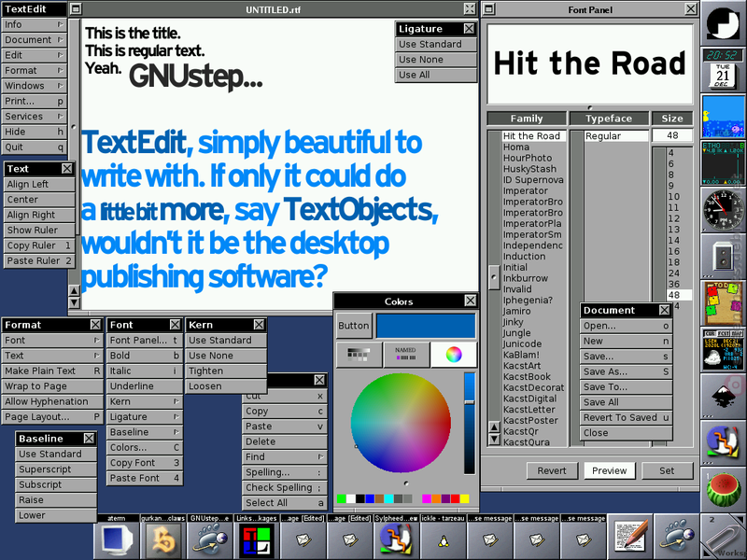Click the paperclip Works dock icon
This screenshot has height=560, width=747.
723,536
